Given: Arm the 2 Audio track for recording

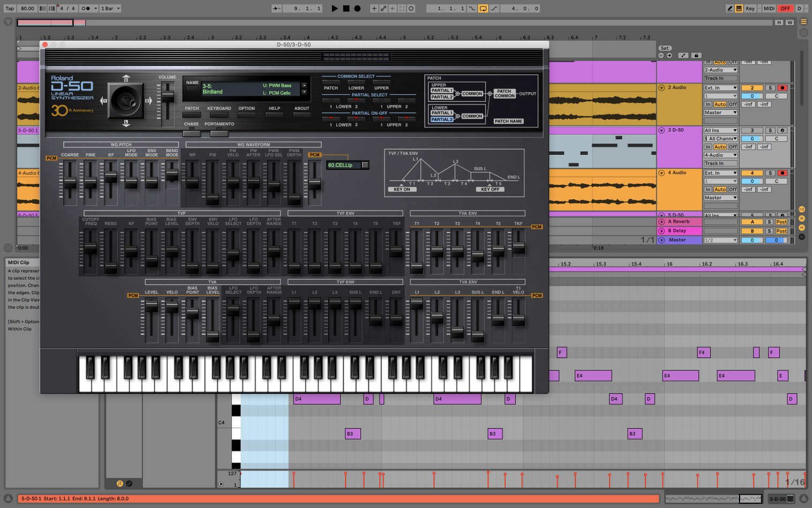Looking at the screenshot, I should pyautogui.click(x=782, y=88).
